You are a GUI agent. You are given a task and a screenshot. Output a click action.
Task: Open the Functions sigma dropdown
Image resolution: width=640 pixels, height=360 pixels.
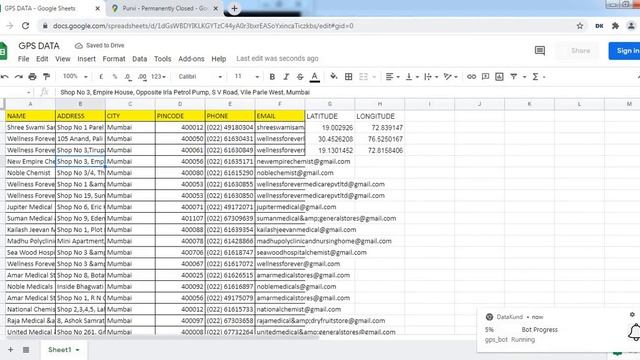538,77
